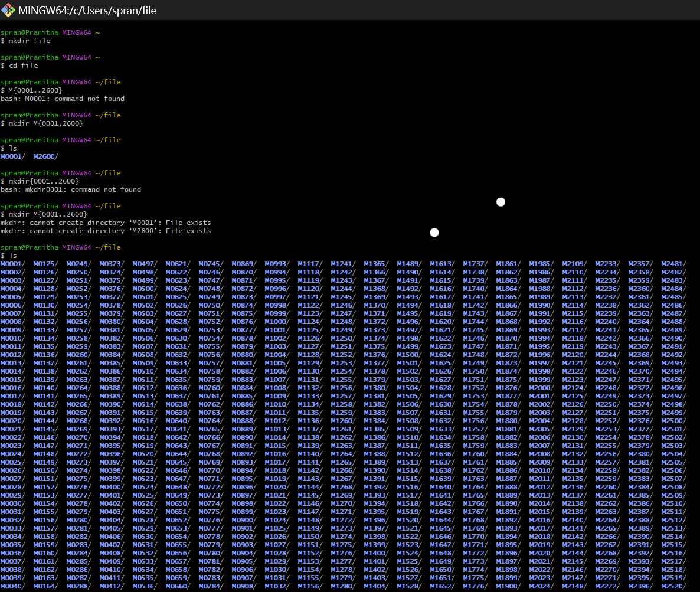Click directory M0249/ in listing
This screenshot has height=592, width=700.
[78, 264]
